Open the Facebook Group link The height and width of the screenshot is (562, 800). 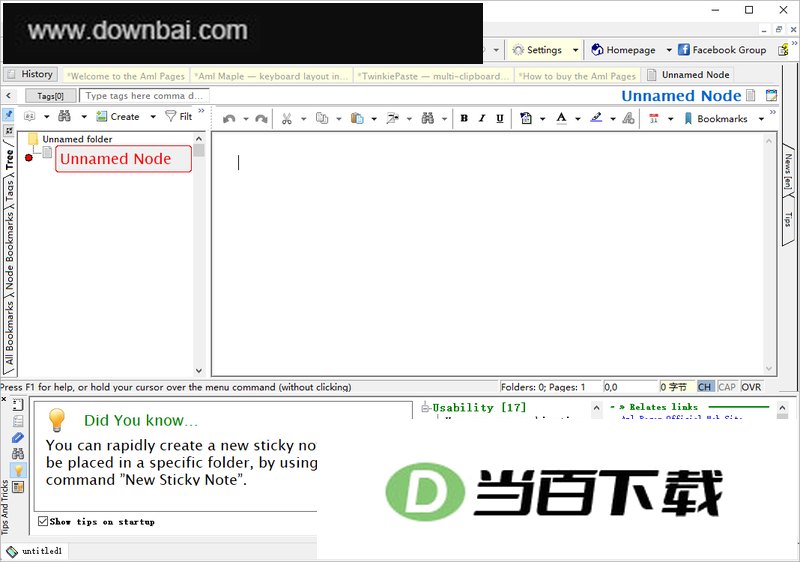point(722,50)
